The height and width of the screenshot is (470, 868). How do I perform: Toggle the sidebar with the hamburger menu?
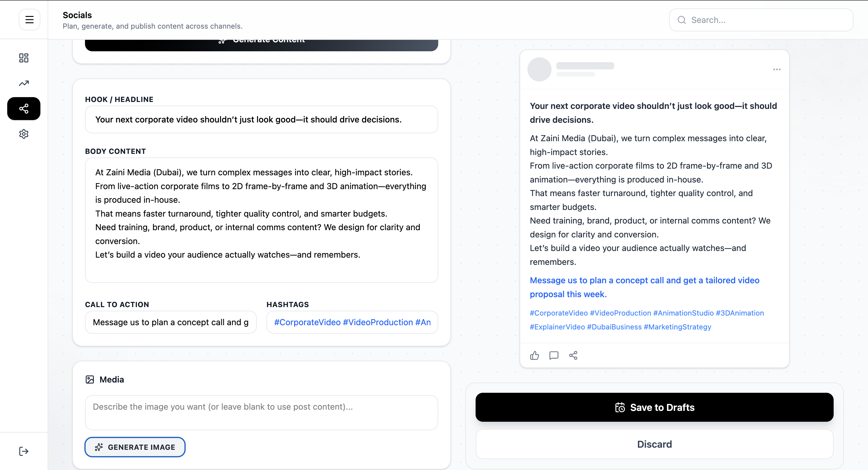coord(29,19)
